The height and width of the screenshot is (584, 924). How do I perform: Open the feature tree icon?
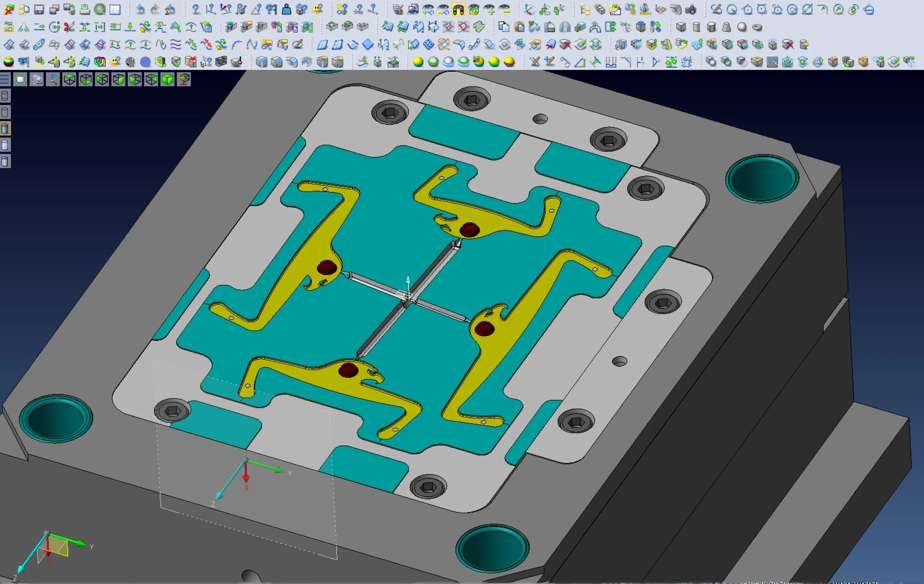tap(584, 9)
